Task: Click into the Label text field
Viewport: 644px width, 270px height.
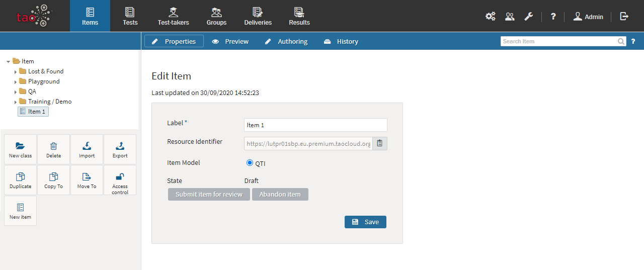Action: (x=315, y=125)
